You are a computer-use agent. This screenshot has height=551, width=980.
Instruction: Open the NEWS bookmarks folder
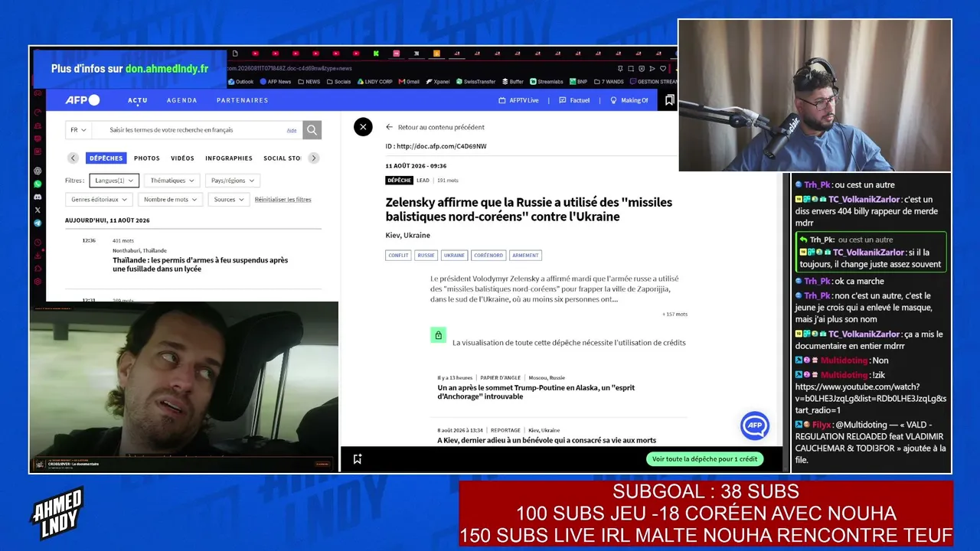pyautogui.click(x=309, y=82)
